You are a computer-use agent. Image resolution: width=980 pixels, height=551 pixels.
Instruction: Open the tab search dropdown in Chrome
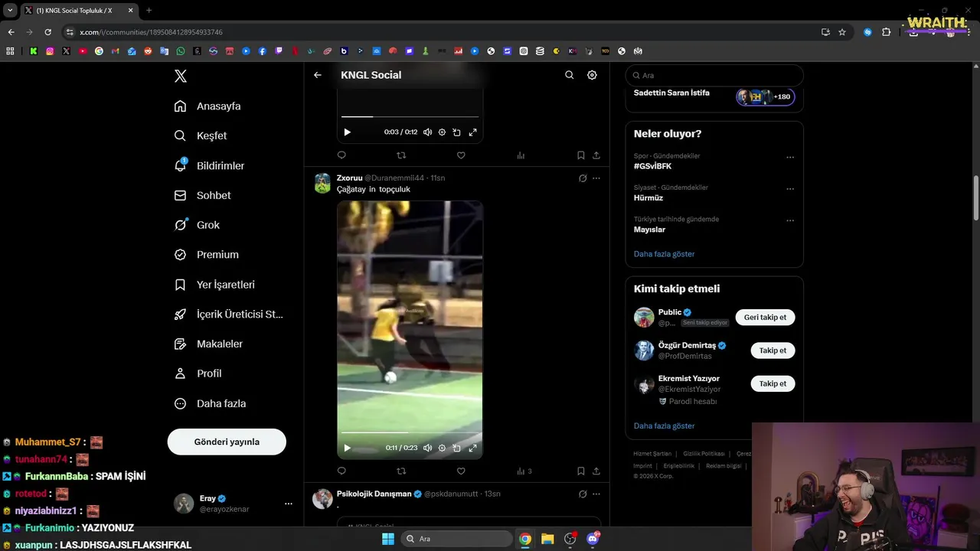[10, 11]
